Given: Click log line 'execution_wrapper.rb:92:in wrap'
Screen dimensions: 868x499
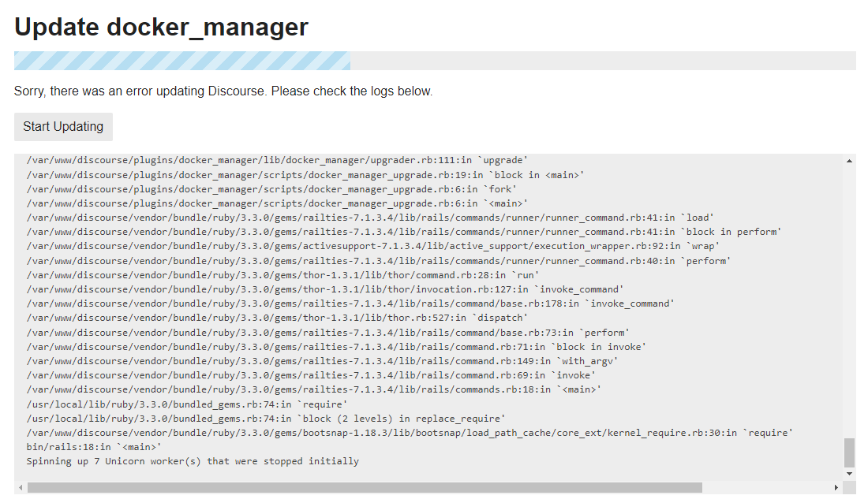Looking at the screenshot, I should [373, 246].
